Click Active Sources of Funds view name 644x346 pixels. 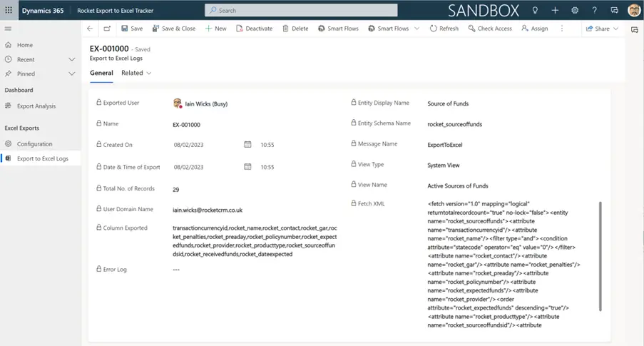tap(458, 185)
